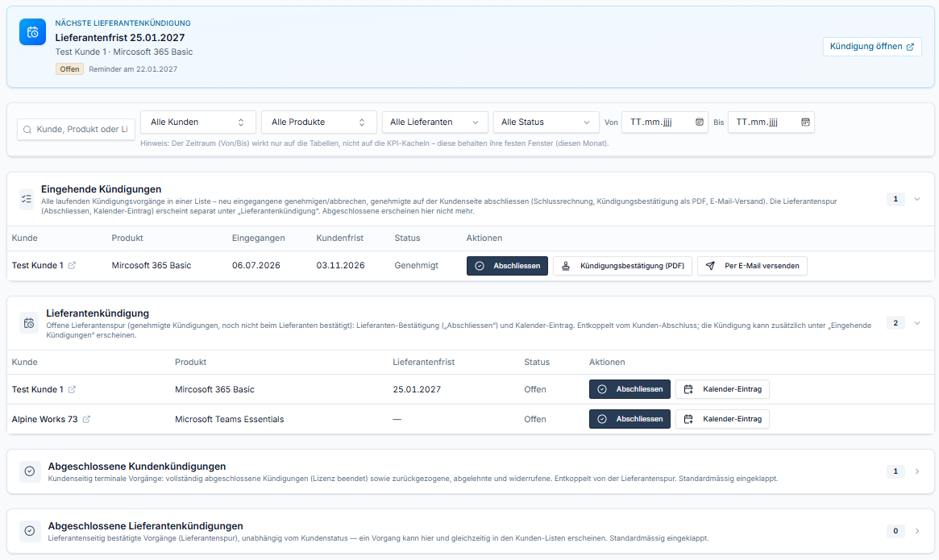Expand the Abgeschlossene Lieferantenkündigungen section chevron
The height and width of the screenshot is (560, 939).
(917, 531)
